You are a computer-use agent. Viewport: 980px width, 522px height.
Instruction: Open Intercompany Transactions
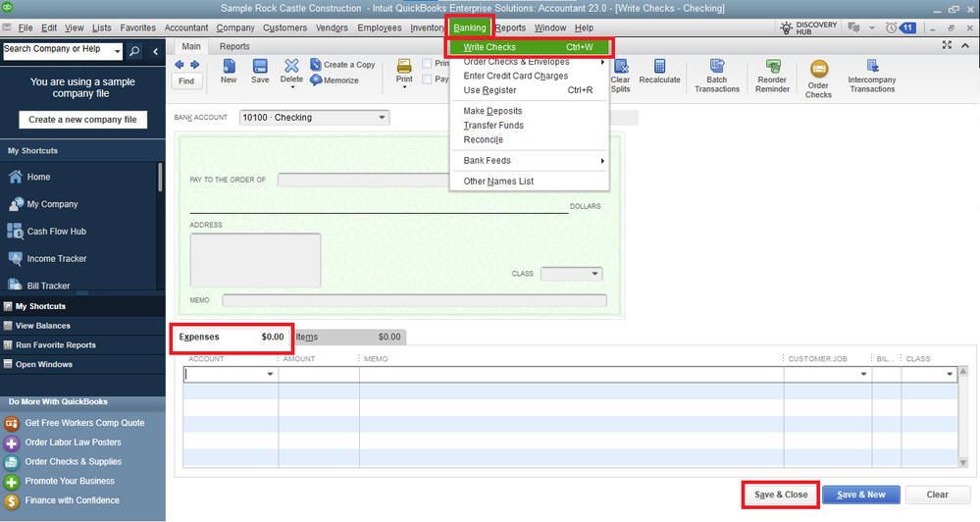click(x=872, y=76)
